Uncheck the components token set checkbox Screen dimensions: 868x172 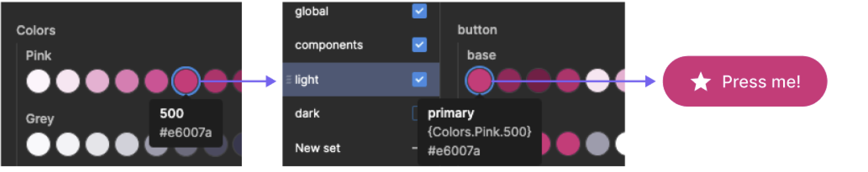[x=419, y=45]
